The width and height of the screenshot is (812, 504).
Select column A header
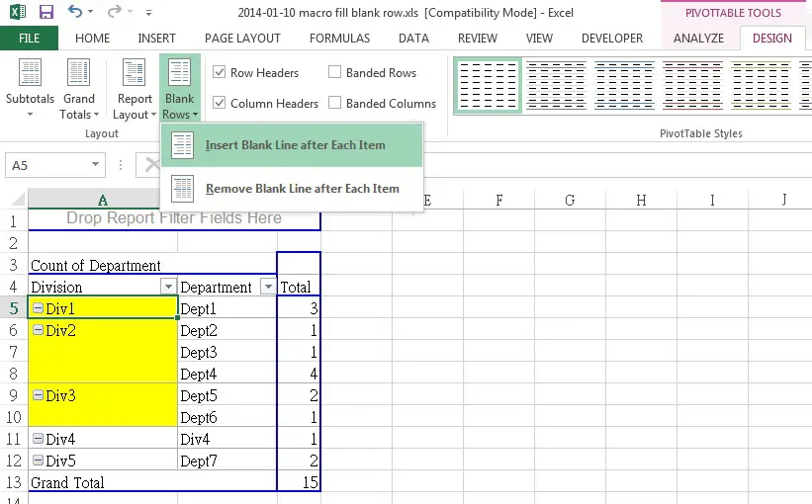pos(103,200)
